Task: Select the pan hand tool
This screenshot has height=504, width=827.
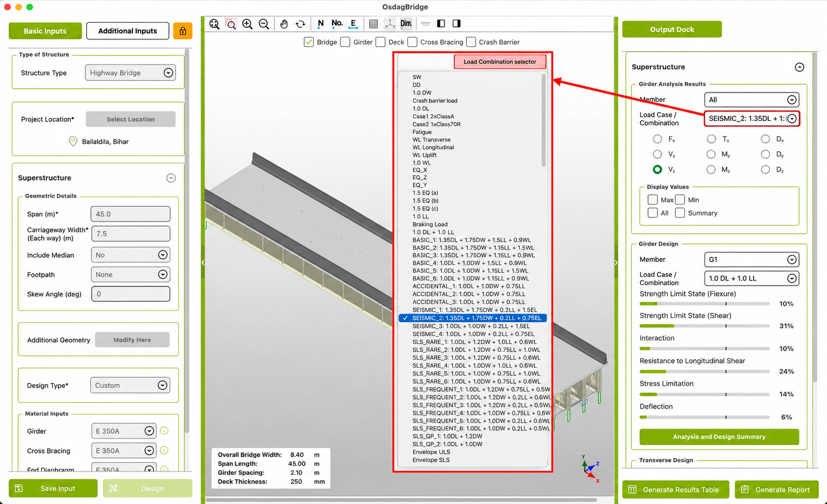Action: (x=284, y=24)
